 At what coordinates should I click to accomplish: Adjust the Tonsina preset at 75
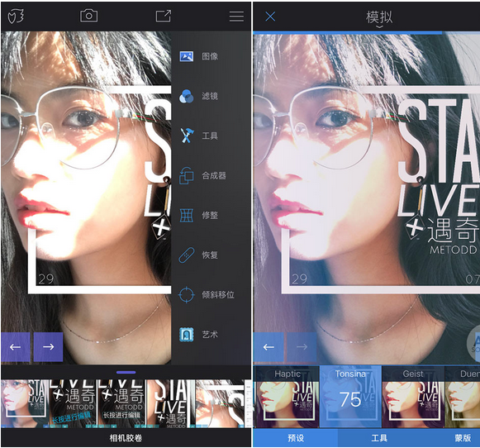click(x=350, y=397)
